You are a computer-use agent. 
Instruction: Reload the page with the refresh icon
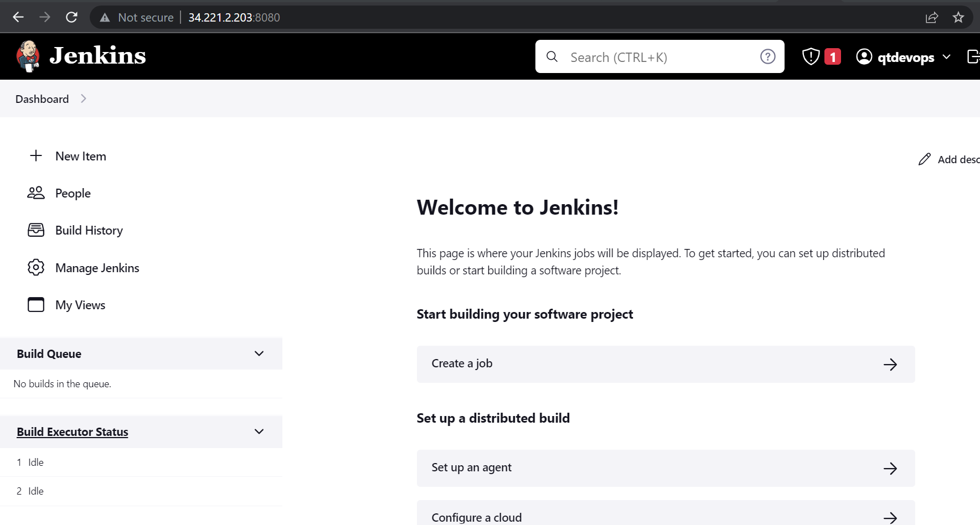71,17
